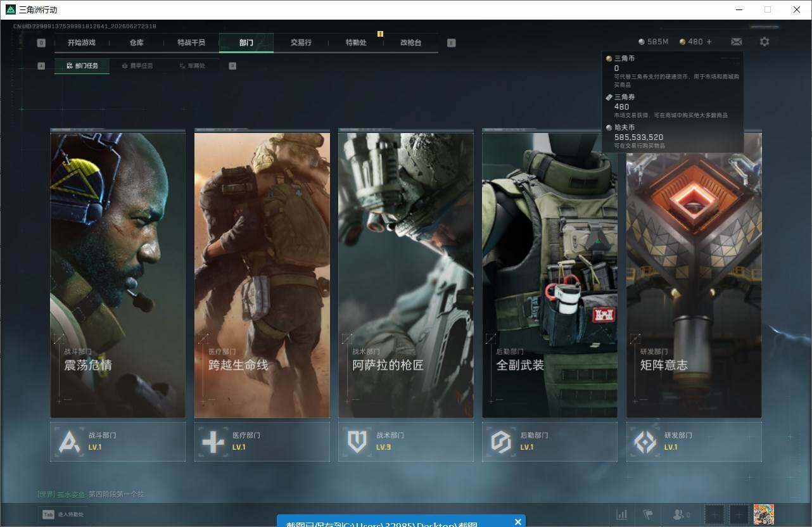This screenshot has width=812, height=527.
Task: Open the friends list icon
Action: tap(682, 514)
